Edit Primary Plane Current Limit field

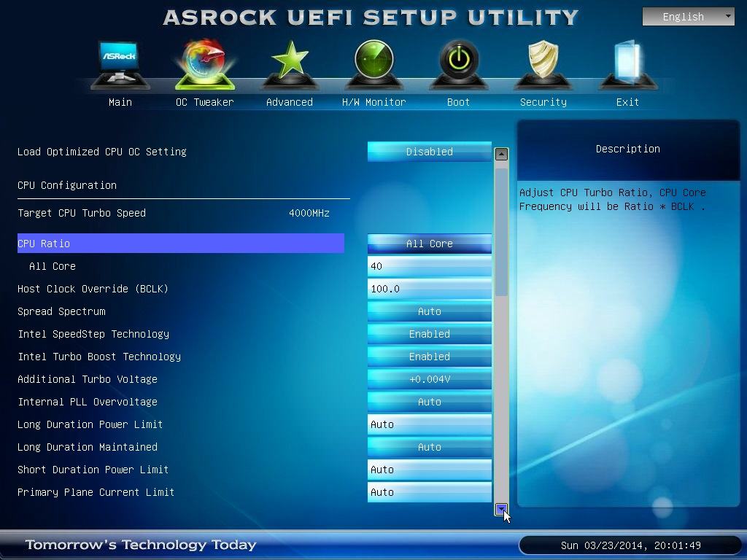coord(429,492)
